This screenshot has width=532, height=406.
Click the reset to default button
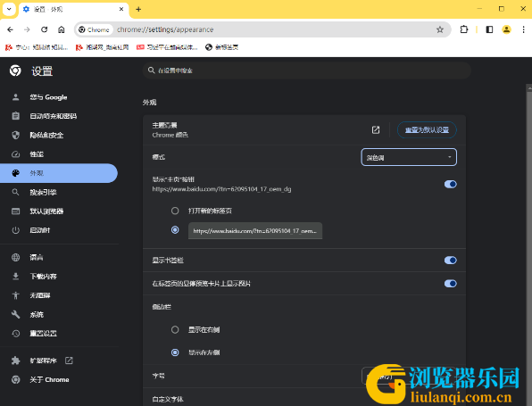click(x=427, y=130)
